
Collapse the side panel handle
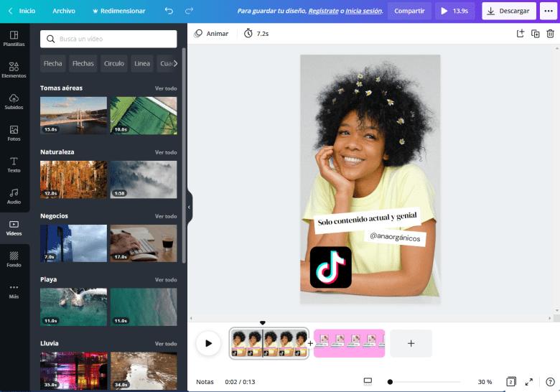190,207
